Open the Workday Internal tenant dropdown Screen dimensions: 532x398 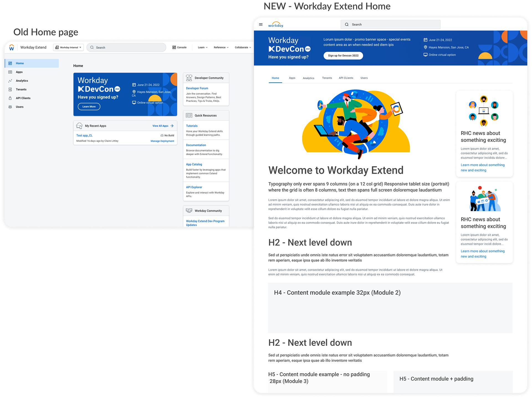[x=68, y=47]
